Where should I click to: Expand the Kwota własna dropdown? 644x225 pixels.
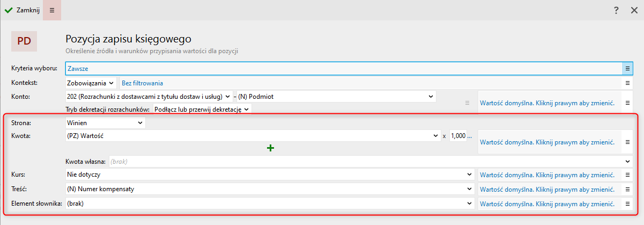click(627, 161)
